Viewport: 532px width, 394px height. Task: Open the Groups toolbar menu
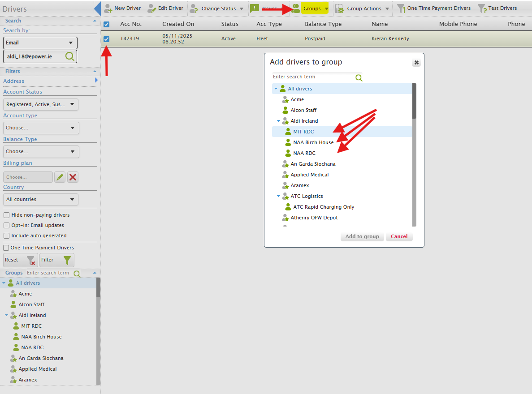tap(311, 9)
